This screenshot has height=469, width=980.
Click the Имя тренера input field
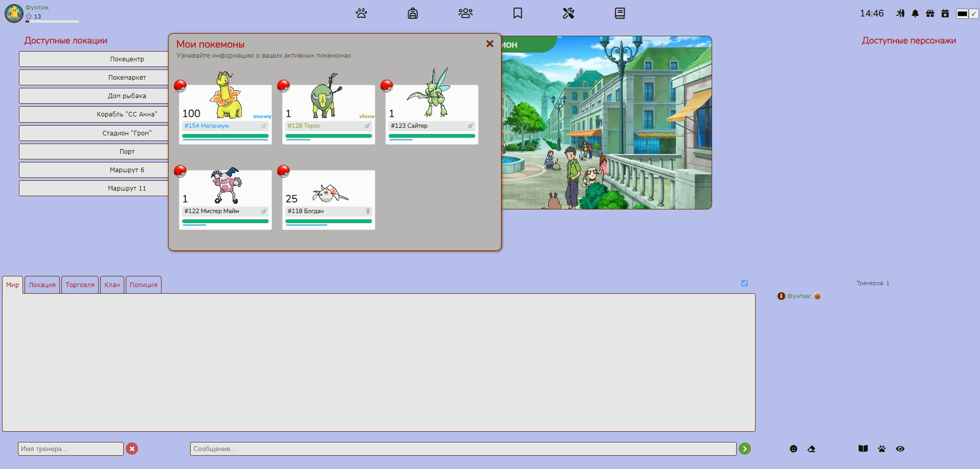point(71,449)
